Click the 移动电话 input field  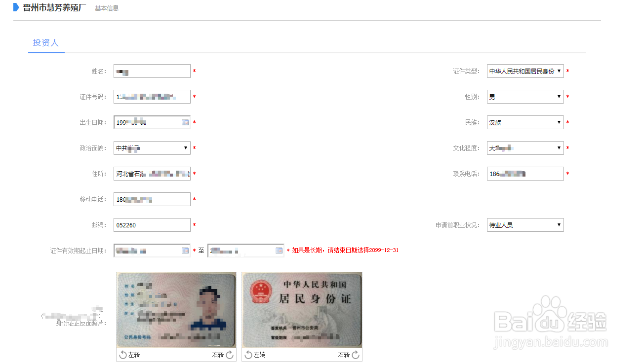pyautogui.click(x=152, y=199)
